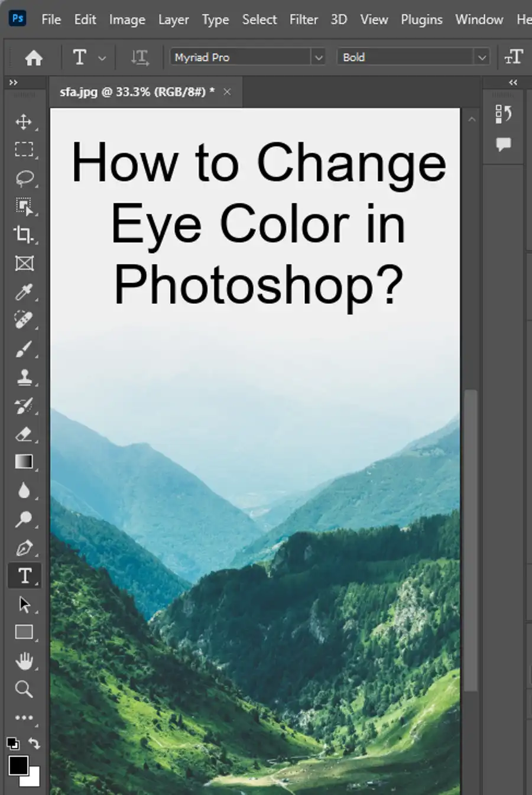This screenshot has width=532, height=795.
Task: Switch to the sfa.jpg document tab
Action: click(x=137, y=92)
